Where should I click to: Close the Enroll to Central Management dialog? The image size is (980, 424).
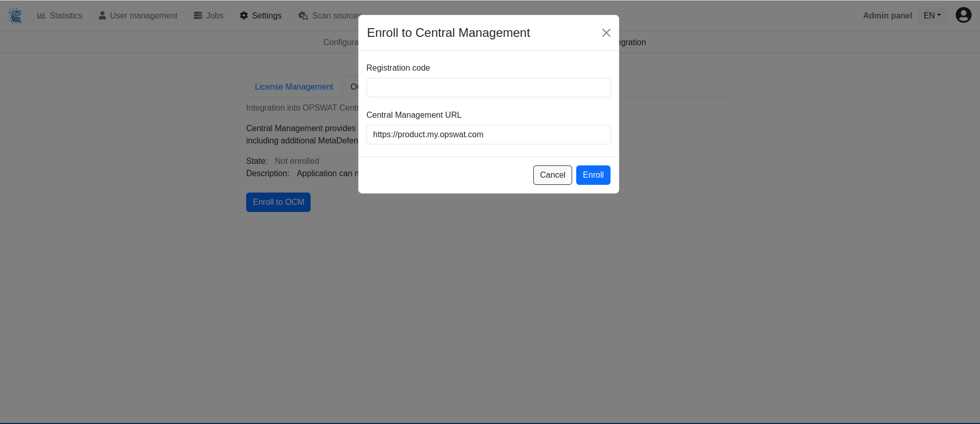[606, 33]
